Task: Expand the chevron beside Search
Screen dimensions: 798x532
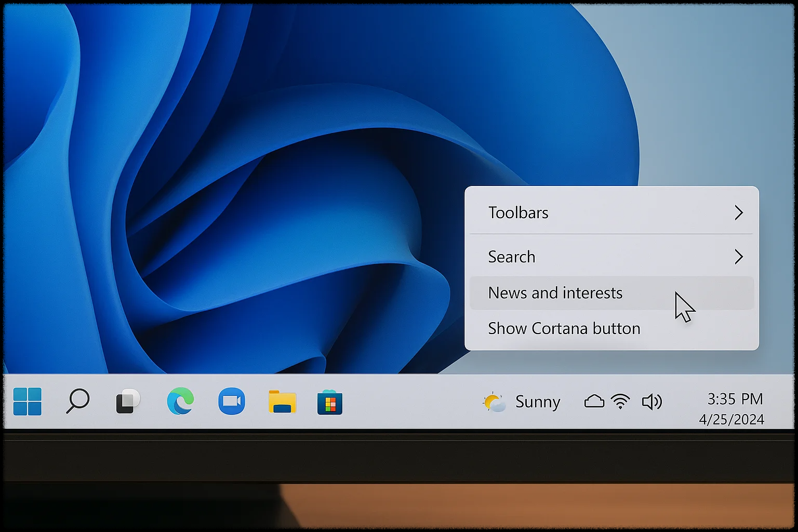Action: (739, 257)
